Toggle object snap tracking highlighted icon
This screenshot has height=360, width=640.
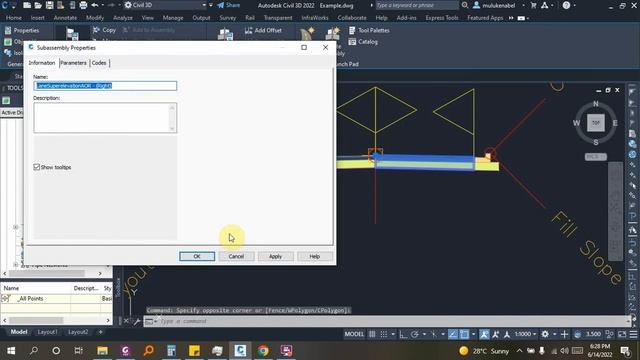(453, 334)
